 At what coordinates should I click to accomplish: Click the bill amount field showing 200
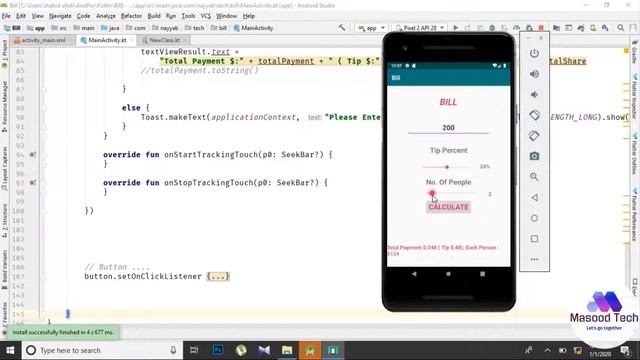(448, 128)
